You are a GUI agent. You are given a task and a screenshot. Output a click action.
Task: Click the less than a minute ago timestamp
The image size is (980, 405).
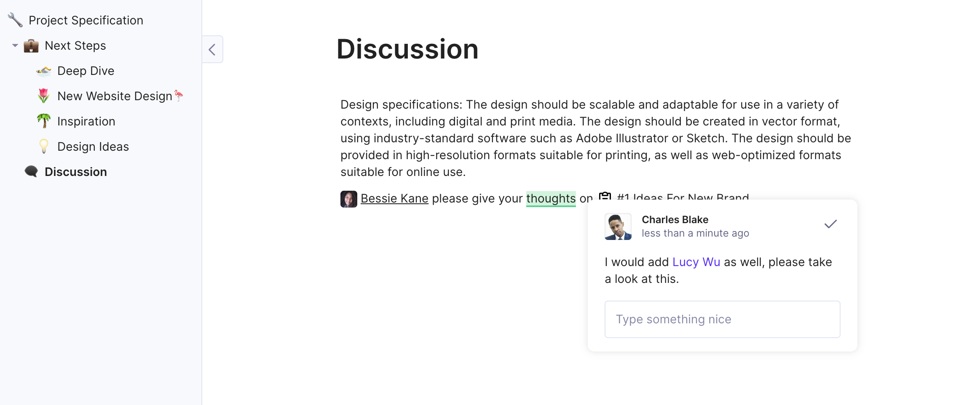(695, 233)
